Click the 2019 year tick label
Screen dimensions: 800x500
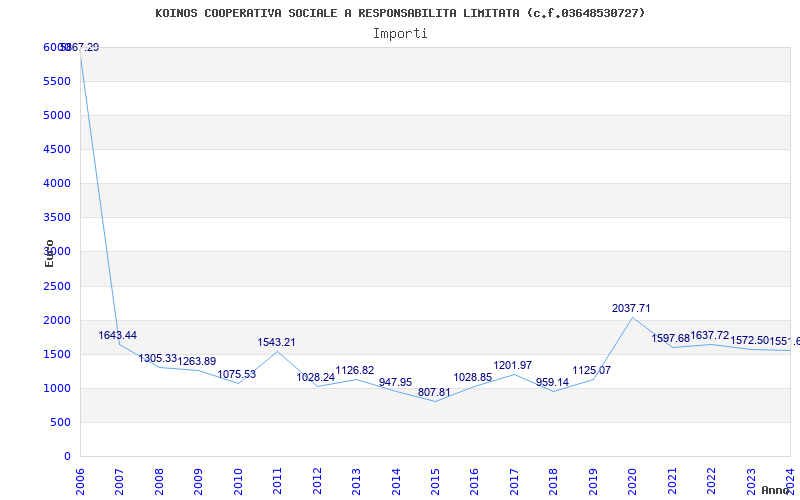tap(593, 482)
